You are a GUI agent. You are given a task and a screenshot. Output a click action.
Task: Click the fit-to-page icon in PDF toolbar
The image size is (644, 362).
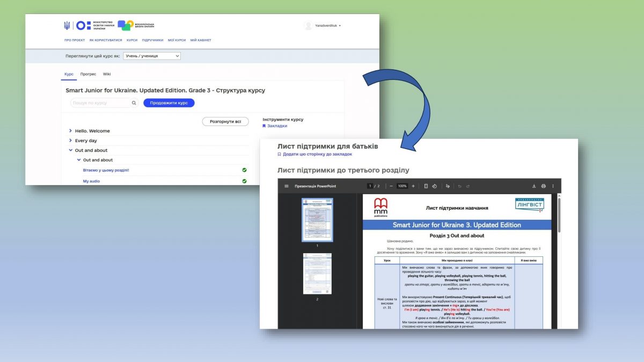(426, 186)
